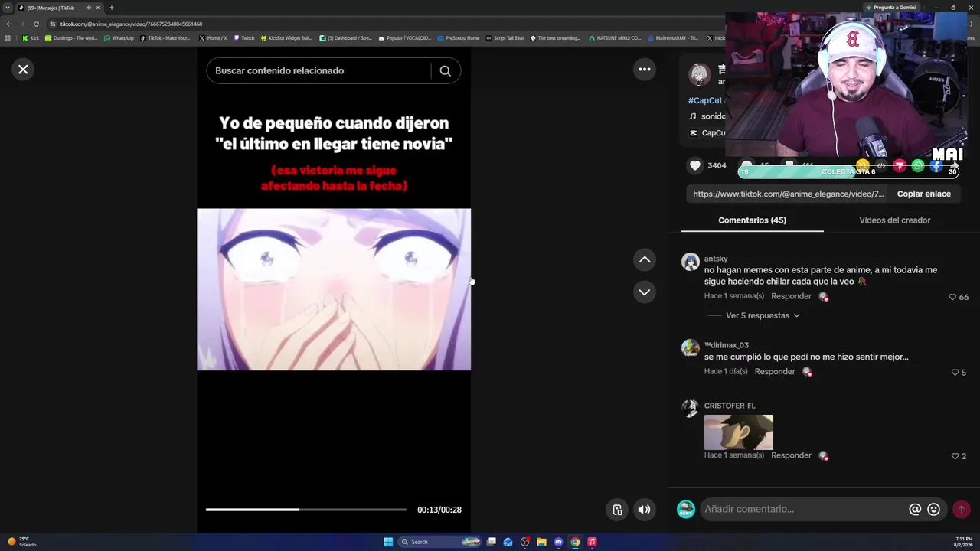
Task: Close the TikTok browser tab
Action: click(98, 8)
